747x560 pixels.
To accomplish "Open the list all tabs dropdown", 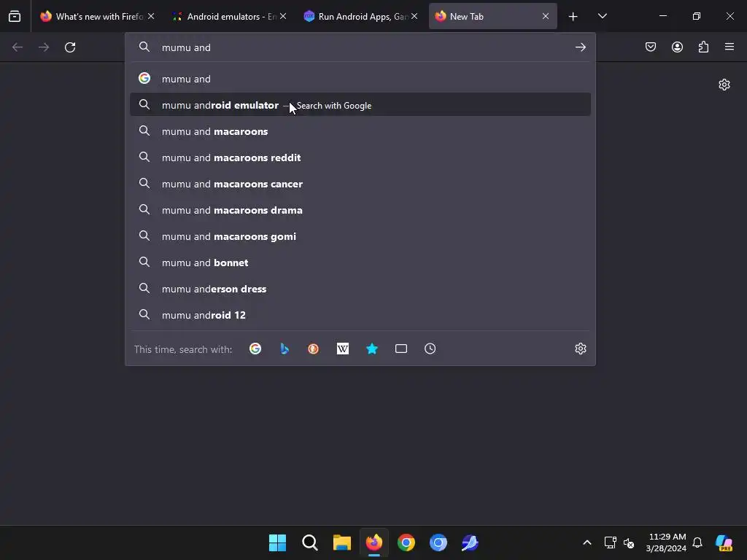I will coord(602,16).
